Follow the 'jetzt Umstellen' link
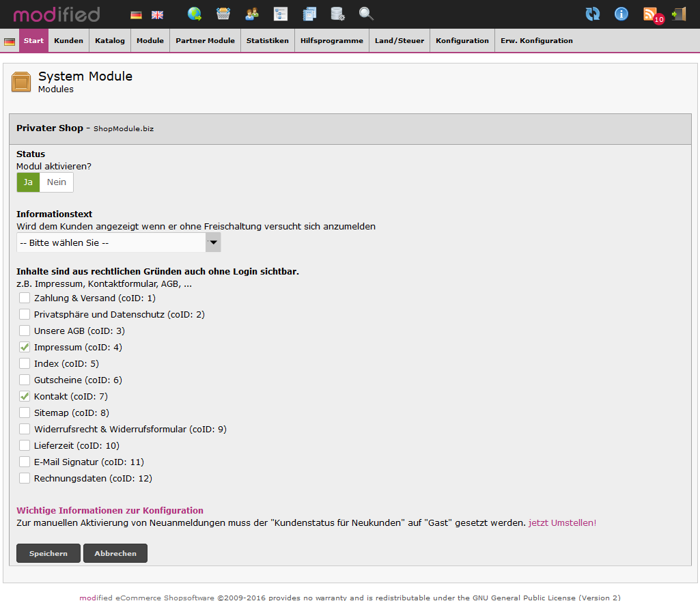 click(561, 522)
